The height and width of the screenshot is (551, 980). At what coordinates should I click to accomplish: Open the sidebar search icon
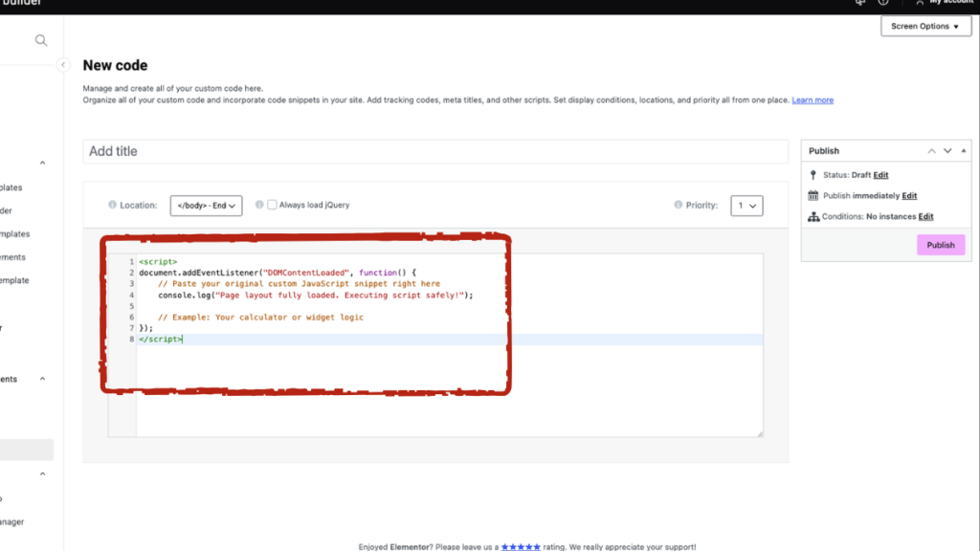pos(41,40)
